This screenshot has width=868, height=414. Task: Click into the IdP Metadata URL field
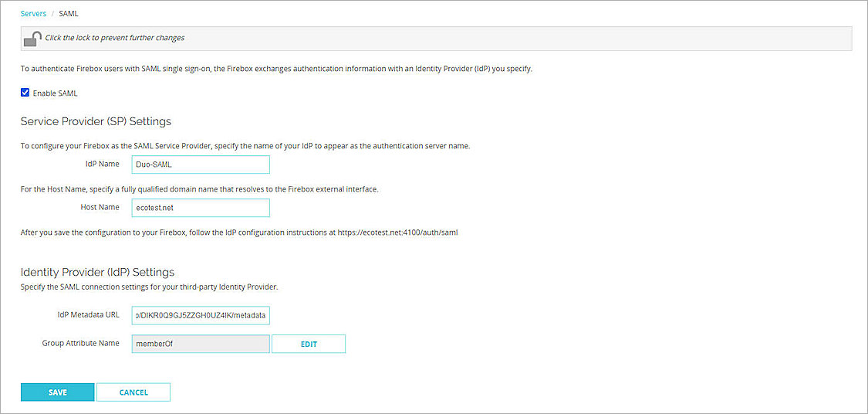(201, 315)
